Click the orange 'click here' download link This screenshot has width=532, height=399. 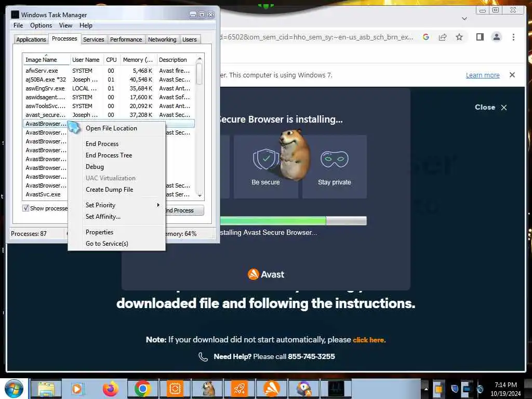pyautogui.click(x=368, y=340)
